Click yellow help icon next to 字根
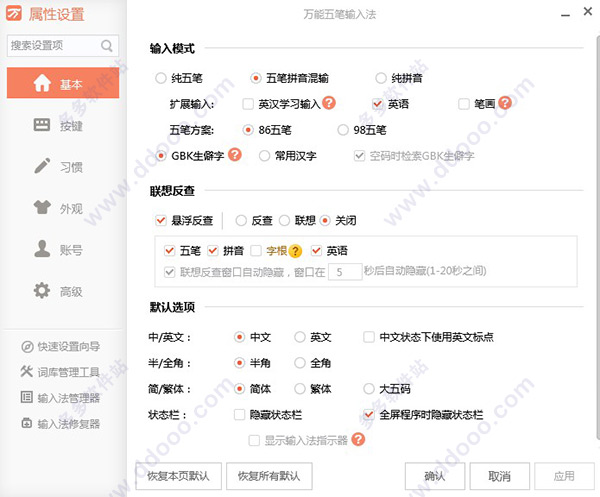 click(x=295, y=251)
